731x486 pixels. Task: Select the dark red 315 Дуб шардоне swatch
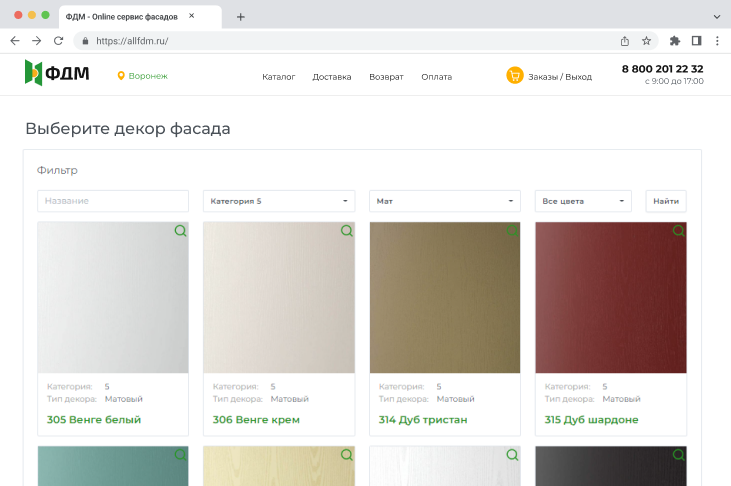tap(610, 300)
